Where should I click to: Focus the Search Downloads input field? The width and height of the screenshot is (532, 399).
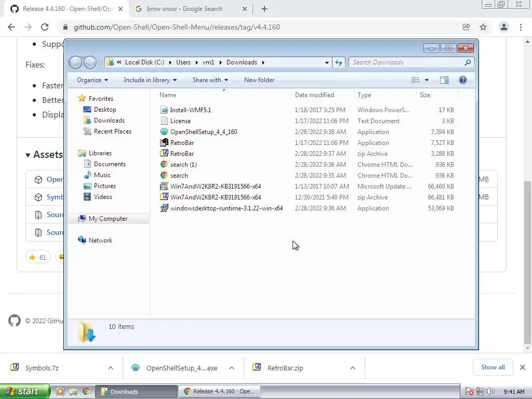[x=407, y=62]
